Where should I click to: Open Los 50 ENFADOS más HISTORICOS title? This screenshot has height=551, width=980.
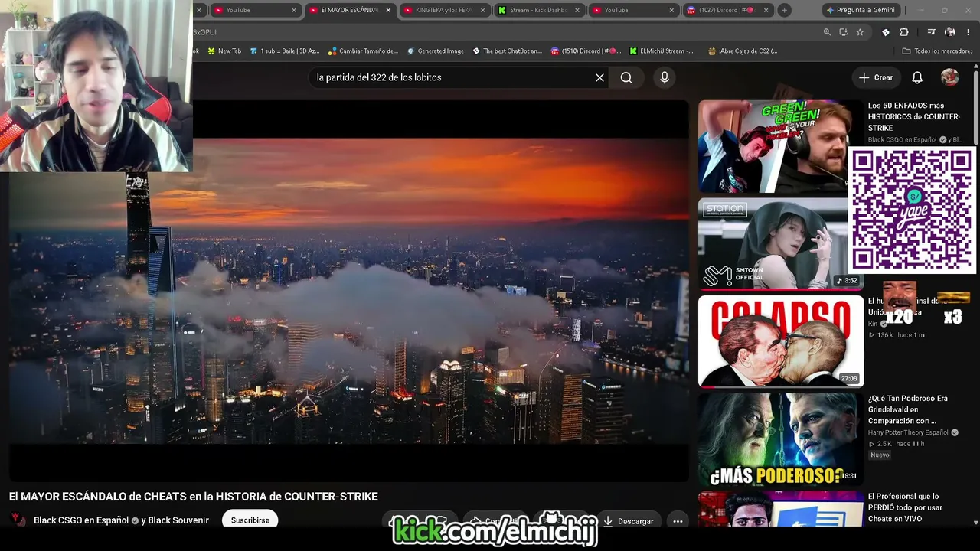[x=914, y=117]
